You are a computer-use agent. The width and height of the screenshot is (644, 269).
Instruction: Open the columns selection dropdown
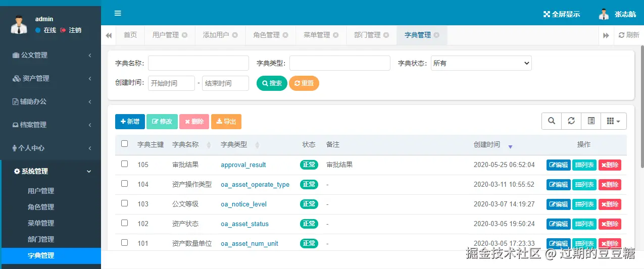coord(614,121)
